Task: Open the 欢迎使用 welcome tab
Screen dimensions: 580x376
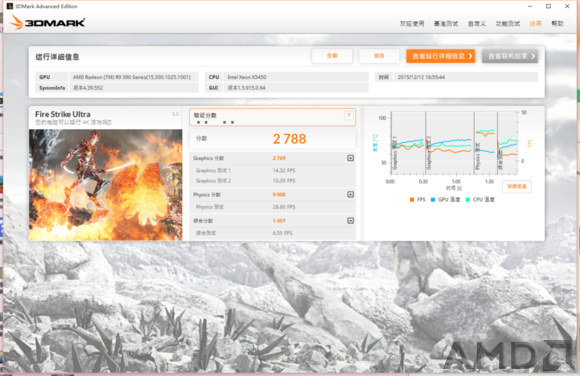Action: (x=412, y=23)
